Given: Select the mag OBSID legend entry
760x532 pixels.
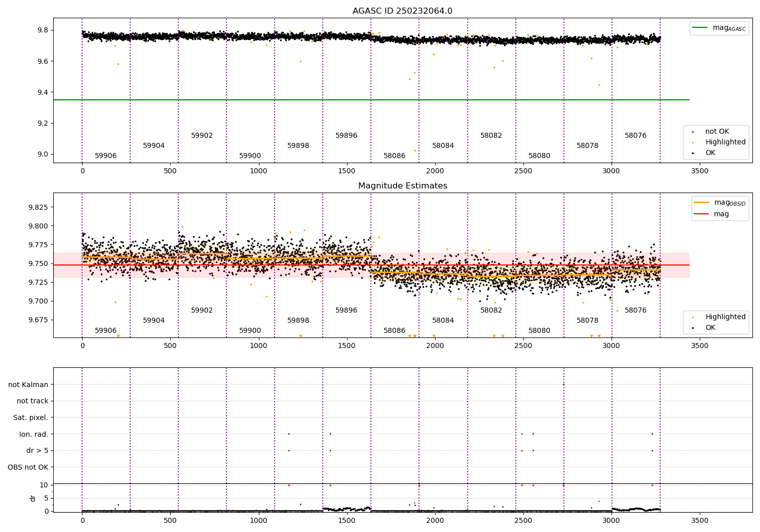Looking at the screenshot, I should (x=720, y=203).
